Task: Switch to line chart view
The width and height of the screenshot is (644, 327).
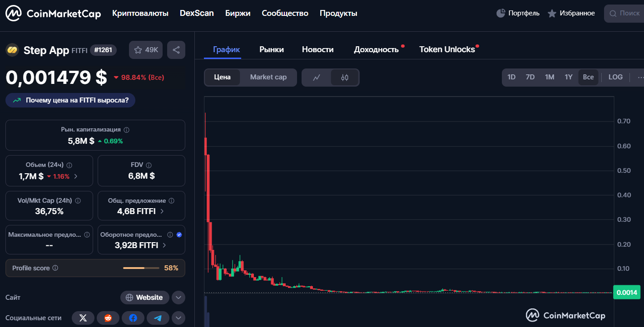Action: 317,78
